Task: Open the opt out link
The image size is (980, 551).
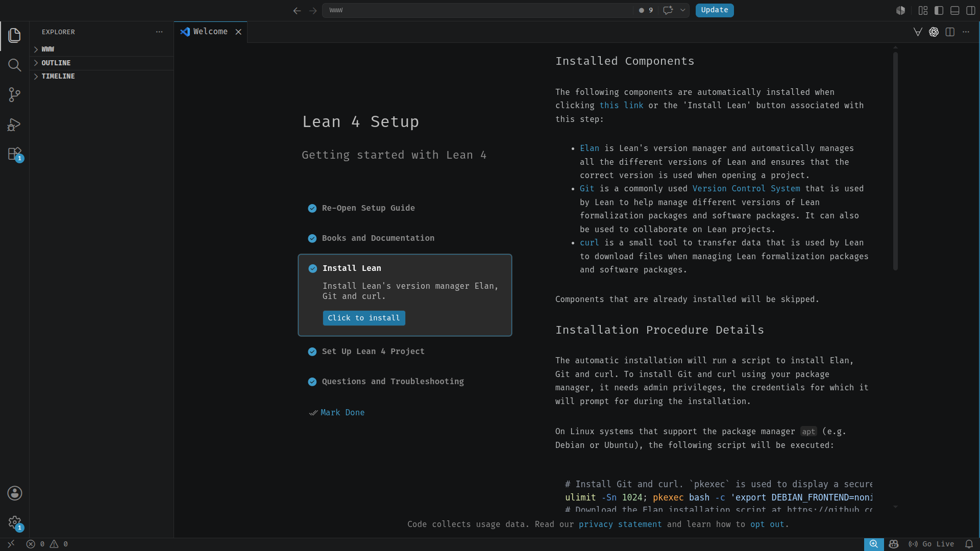Action: 767,524
